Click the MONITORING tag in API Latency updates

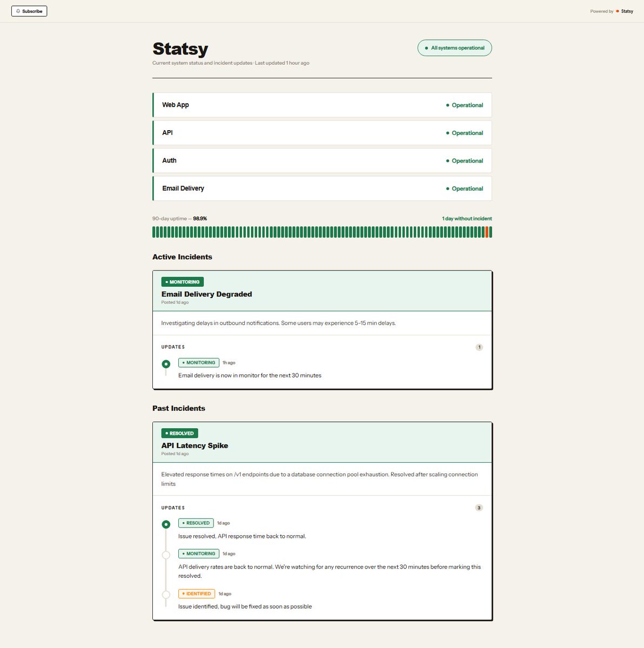[x=198, y=553]
